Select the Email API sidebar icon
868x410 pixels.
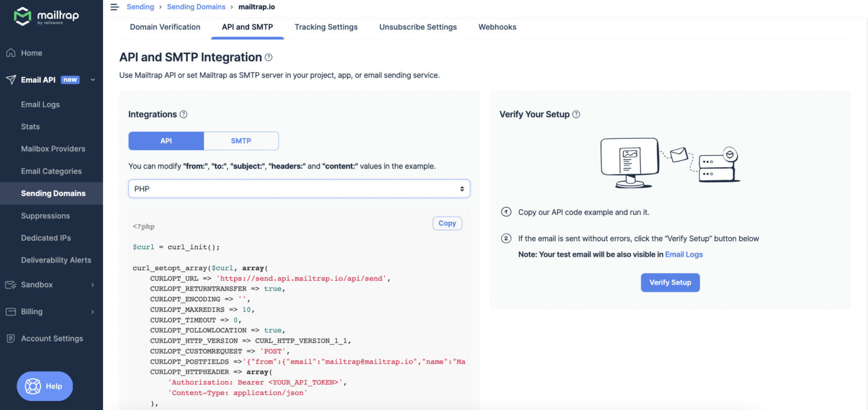pos(10,80)
